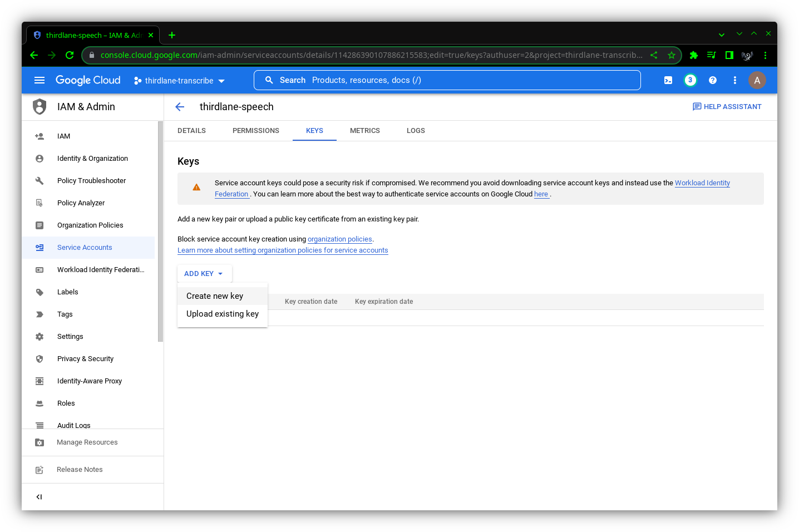Open the account avatar A

coord(757,80)
